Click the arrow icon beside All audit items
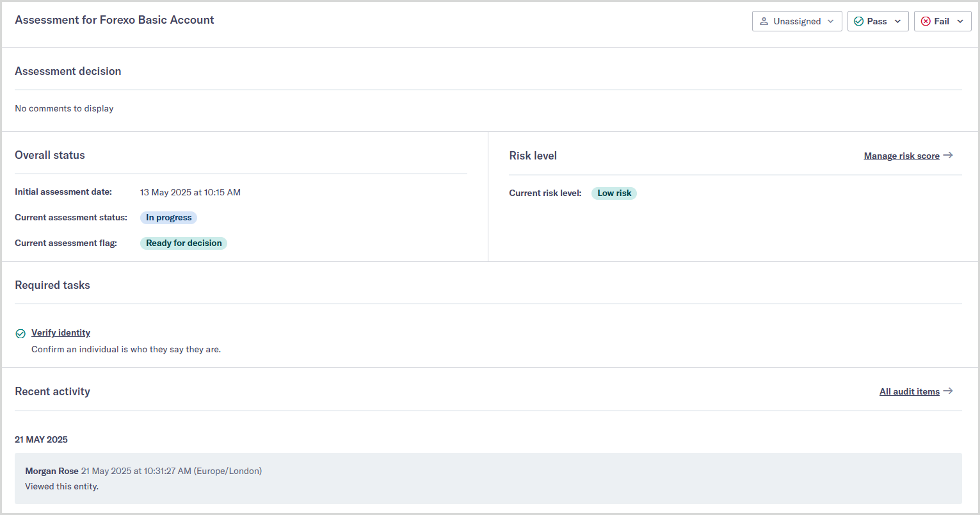980x515 pixels. [948, 391]
